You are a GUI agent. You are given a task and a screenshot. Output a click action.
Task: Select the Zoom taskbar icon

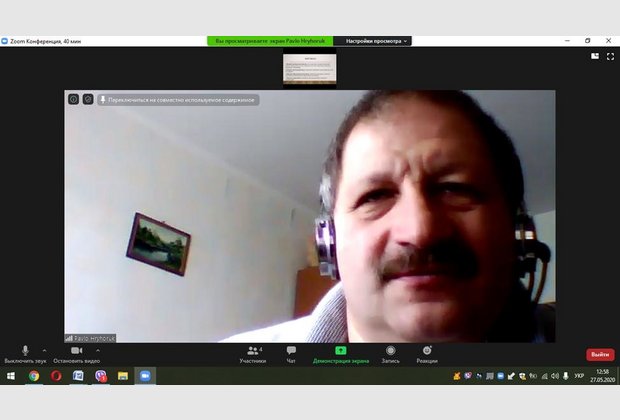145,376
